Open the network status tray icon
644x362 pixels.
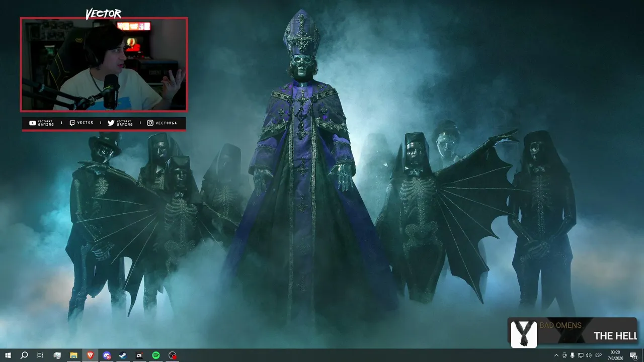tap(581, 355)
